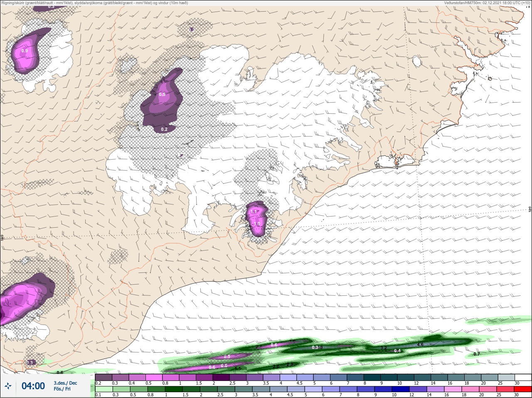Click the 1.0 snowfall value on the glacier
This screenshot has height=398, width=532.
[256, 224]
